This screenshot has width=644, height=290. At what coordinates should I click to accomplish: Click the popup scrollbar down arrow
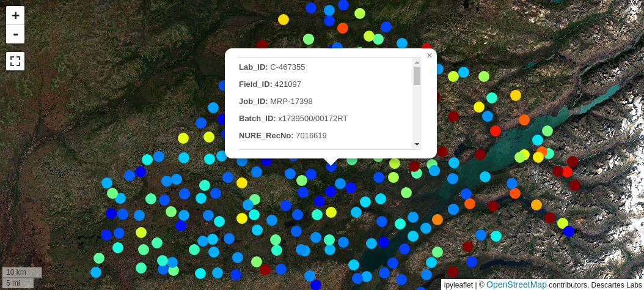click(417, 144)
